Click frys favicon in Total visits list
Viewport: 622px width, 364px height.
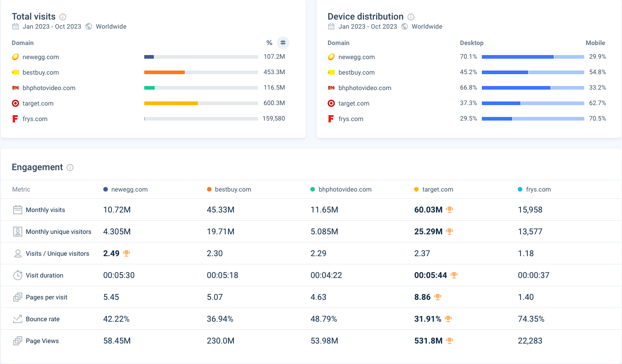tap(15, 119)
